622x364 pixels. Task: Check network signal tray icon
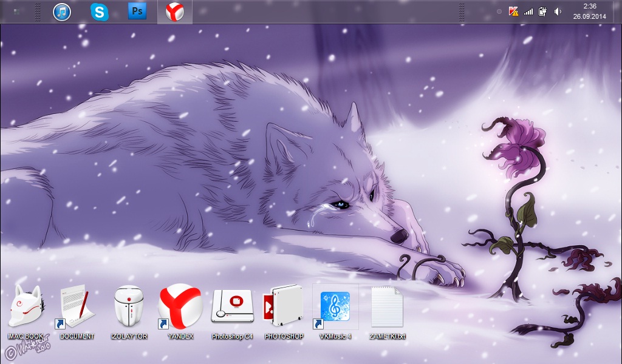528,12
